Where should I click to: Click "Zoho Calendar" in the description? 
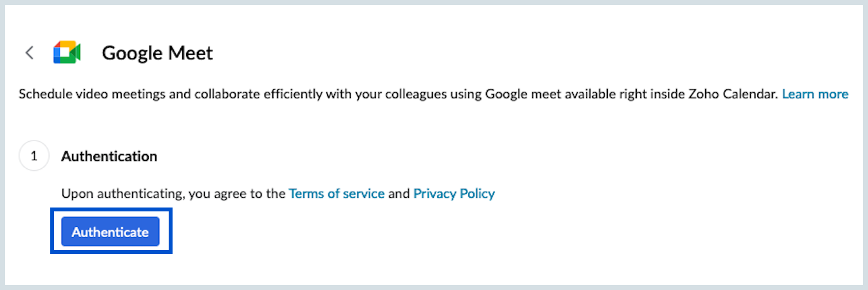tap(725, 94)
